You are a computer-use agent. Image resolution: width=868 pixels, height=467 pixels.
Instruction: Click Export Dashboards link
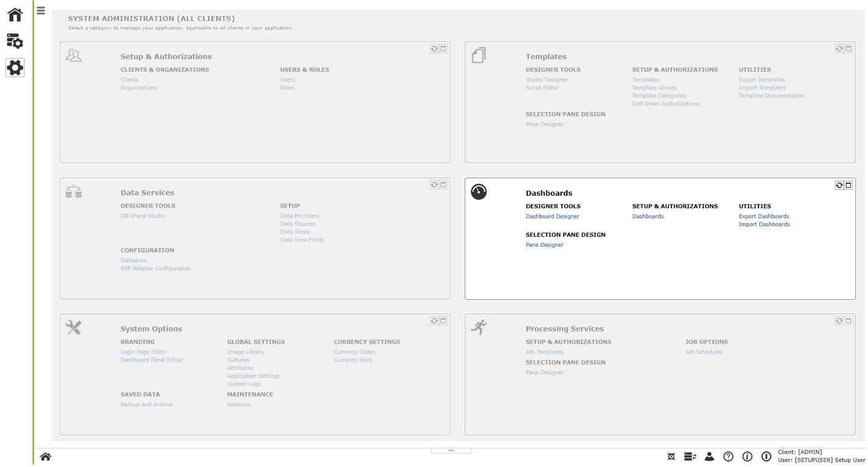coord(764,216)
